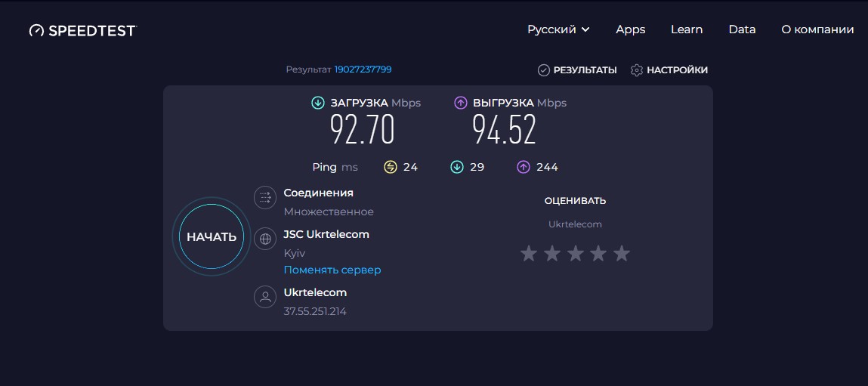The width and height of the screenshot is (868, 386).
Task: Click the teal download ping icon
Action: pyautogui.click(x=456, y=167)
